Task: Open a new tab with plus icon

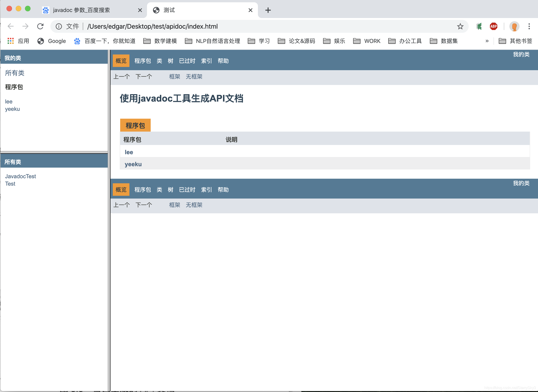Action: [x=268, y=10]
